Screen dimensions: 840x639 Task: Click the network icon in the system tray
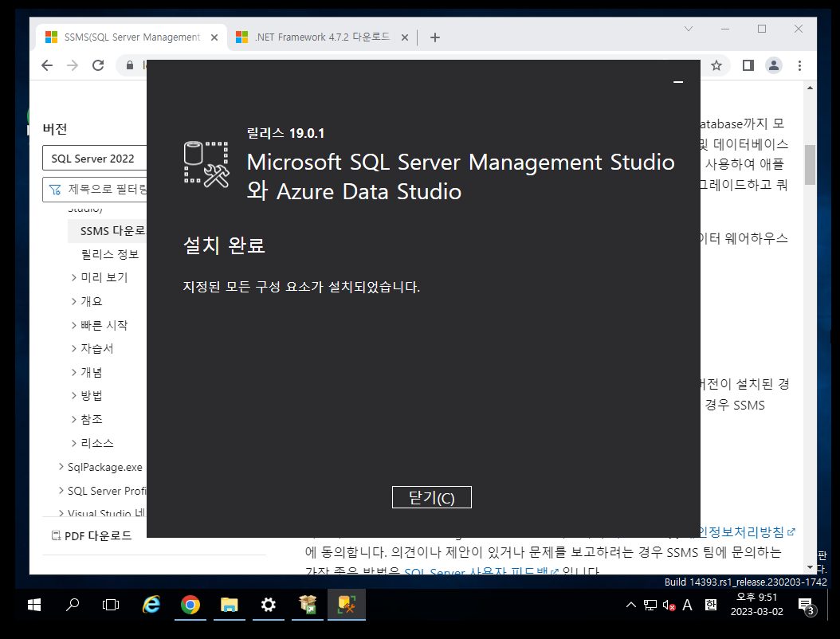tap(650, 606)
